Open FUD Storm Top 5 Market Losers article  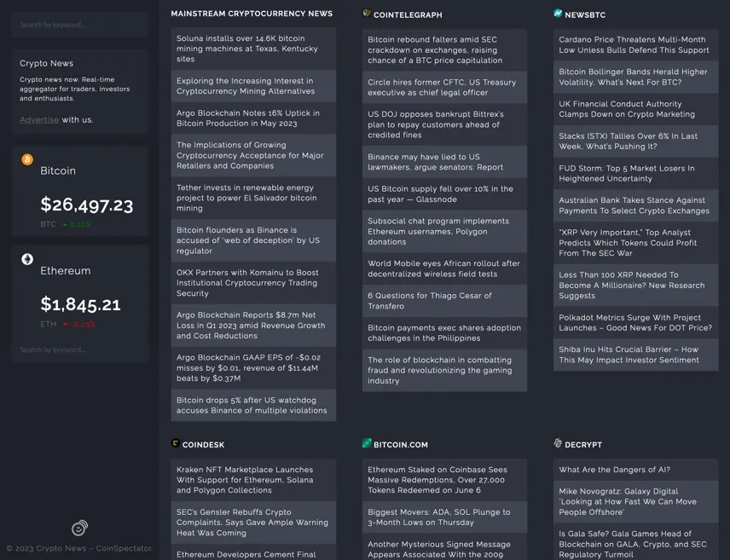click(636, 173)
